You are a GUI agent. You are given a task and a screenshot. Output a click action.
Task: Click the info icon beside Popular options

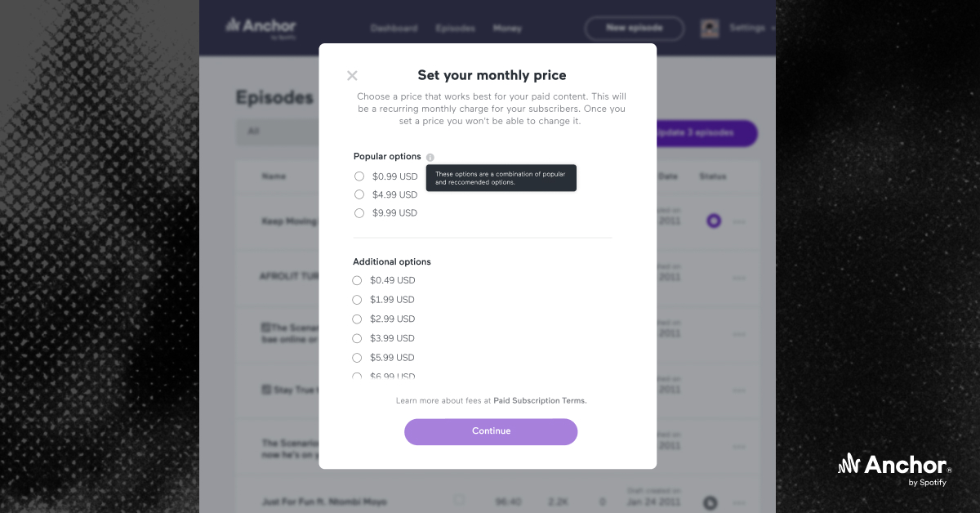[430, 157]
